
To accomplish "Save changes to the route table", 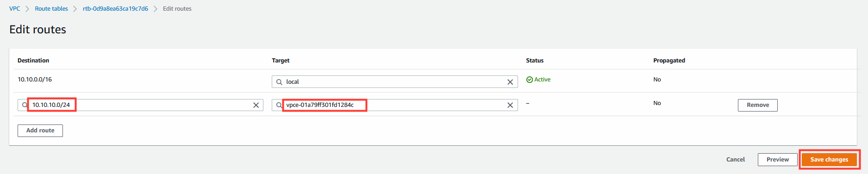I will 829,160.
